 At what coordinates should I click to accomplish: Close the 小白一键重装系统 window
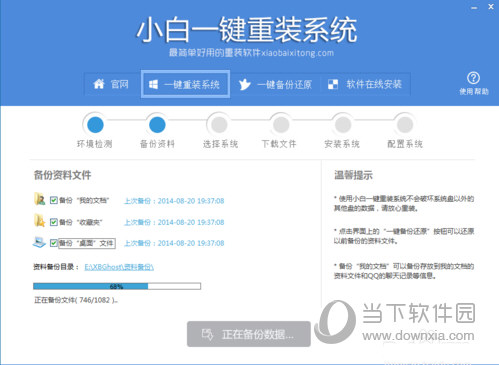[x=491, y=7]
